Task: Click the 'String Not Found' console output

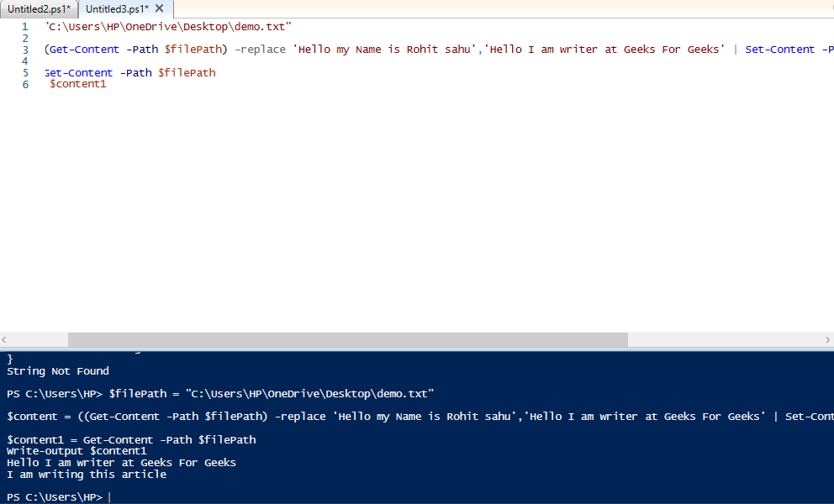Action: (x=58, y=370)
